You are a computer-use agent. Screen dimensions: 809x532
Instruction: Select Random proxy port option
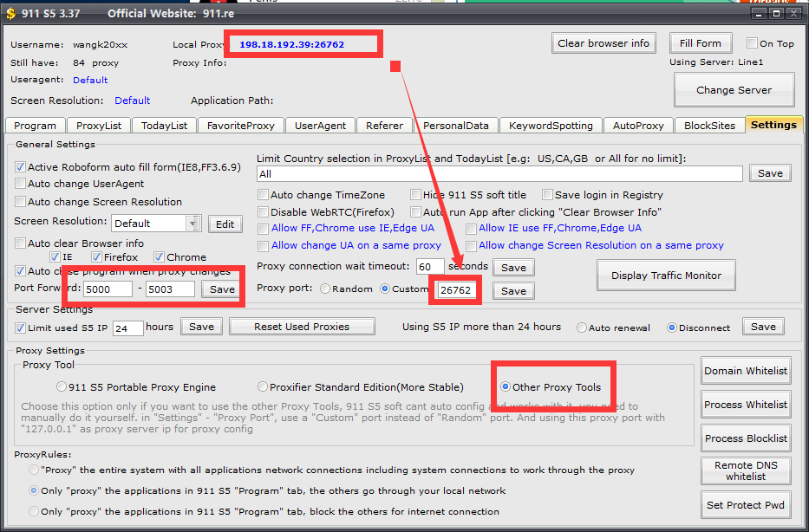pyautogui.click(x=325, y=289)
